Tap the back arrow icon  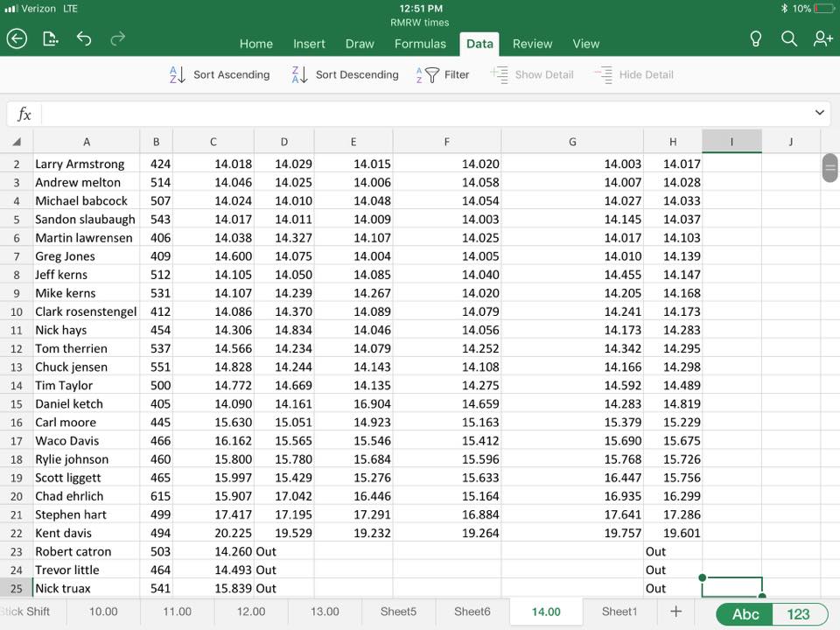[x=17, y=38]
